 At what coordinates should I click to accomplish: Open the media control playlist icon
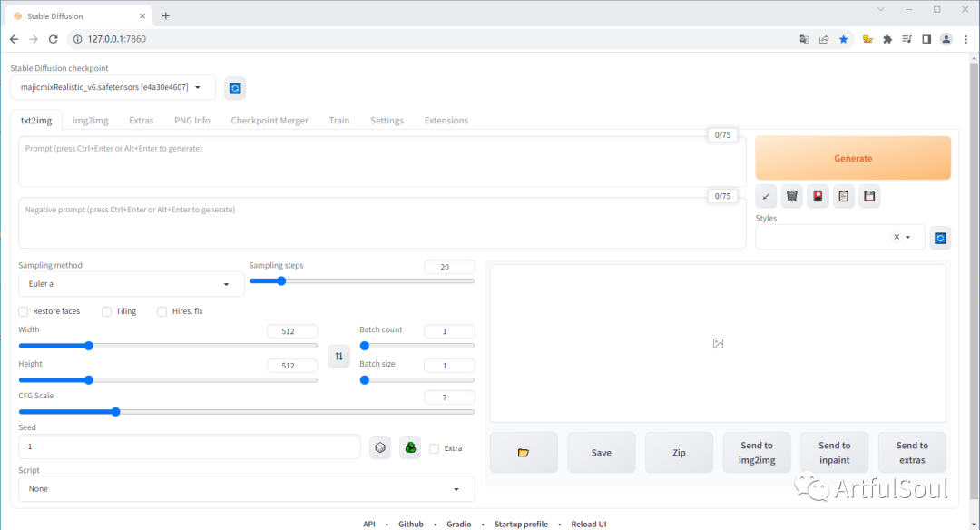tap(906, 39)
